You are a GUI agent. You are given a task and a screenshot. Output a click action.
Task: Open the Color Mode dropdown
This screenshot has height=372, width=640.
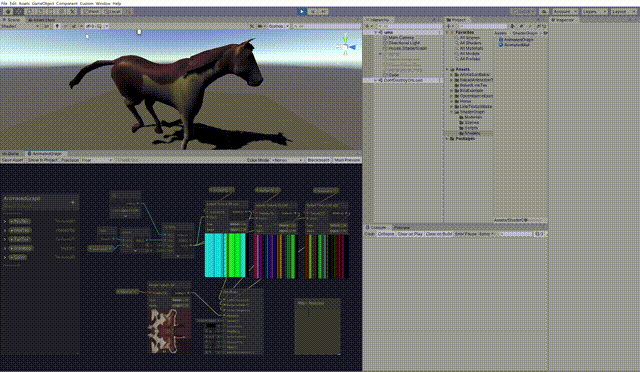(288, 160)
